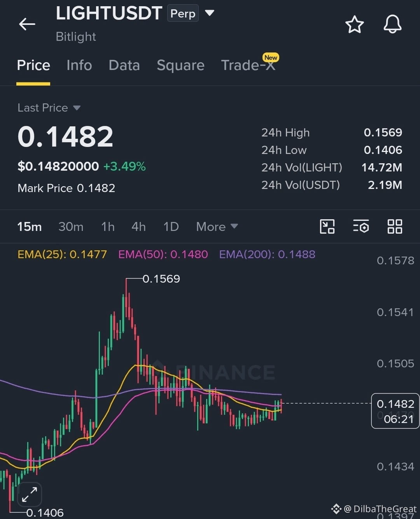Screen dimensions: 420x519
Task: Tap the +3.49% change value
Action: coord(124,166)
